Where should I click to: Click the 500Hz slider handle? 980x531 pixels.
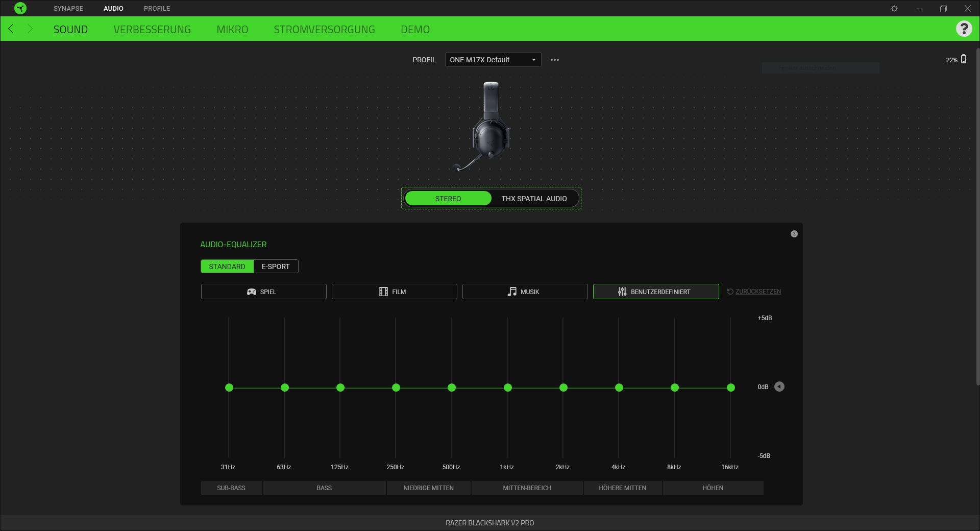(x=452, y=388)
